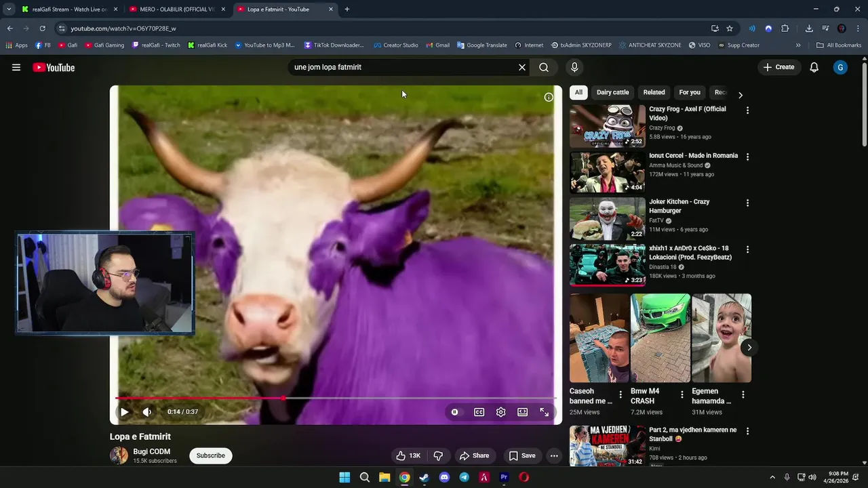Open the Bugi CODM channel avatar
This screenshot has width=868, height=488.
coord(119,455)
